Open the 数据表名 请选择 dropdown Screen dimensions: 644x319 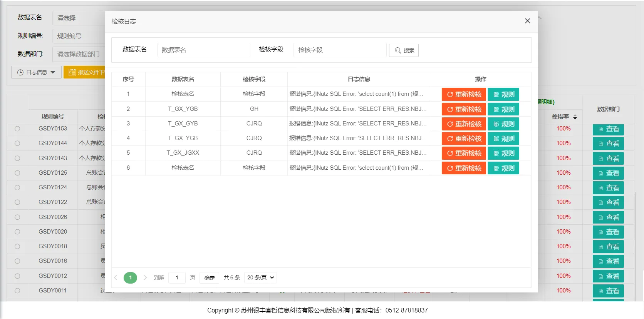79,18
